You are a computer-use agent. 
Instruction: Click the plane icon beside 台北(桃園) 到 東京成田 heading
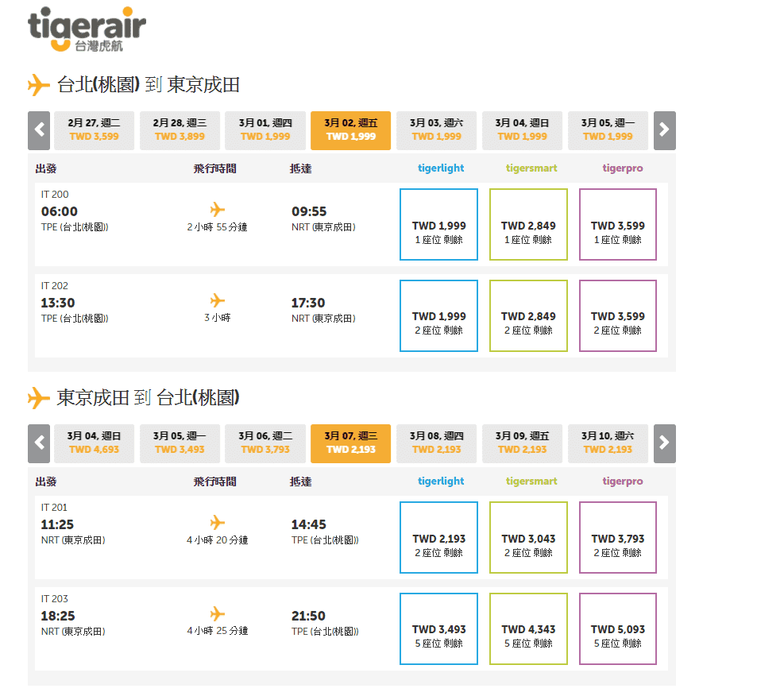coord(38,84)
